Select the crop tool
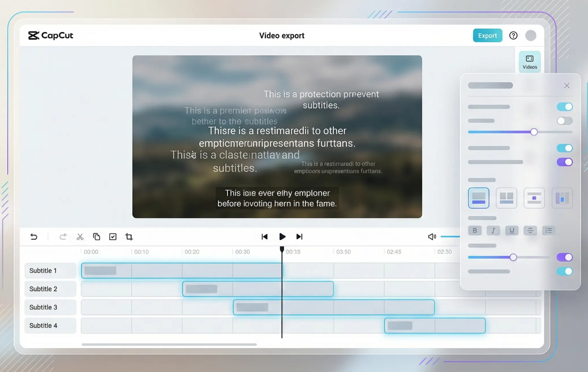The width and height of the screenshot is (588, 372). click(x=129, y=237)
